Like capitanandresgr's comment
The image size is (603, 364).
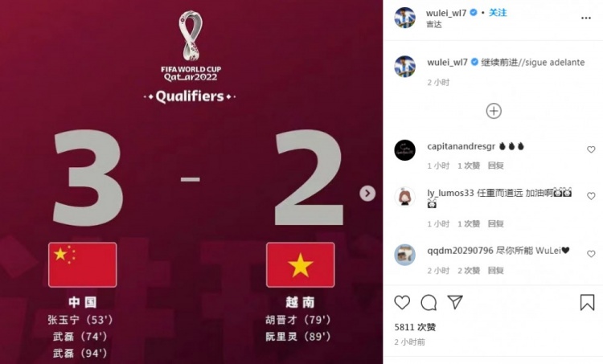591,149
